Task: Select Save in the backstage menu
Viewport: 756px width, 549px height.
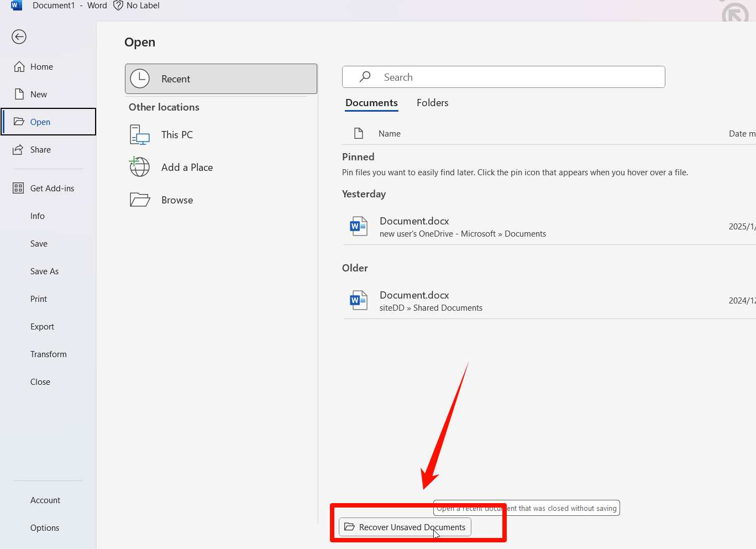Action: (x=39, y=244)
